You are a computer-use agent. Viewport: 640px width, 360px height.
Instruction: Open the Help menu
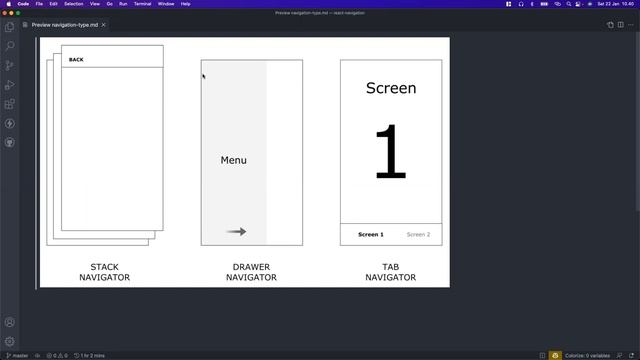185,4
